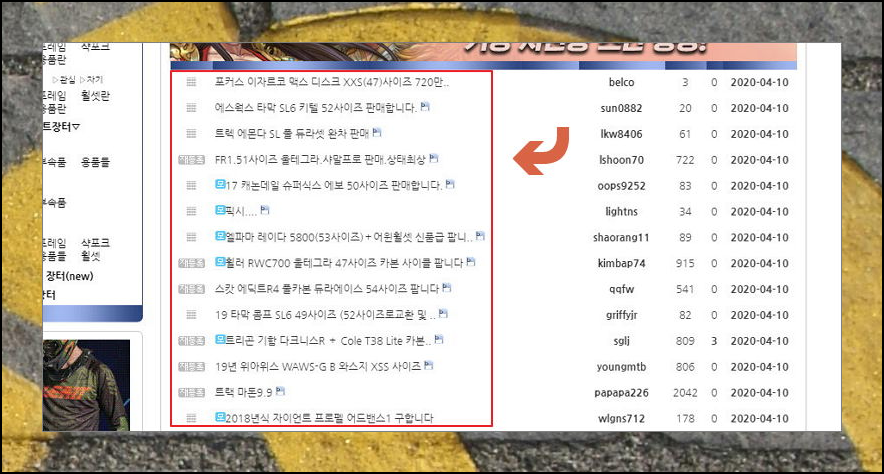Click image attachment icon after 트렉 에몬다 SL title

coord(377,132)
